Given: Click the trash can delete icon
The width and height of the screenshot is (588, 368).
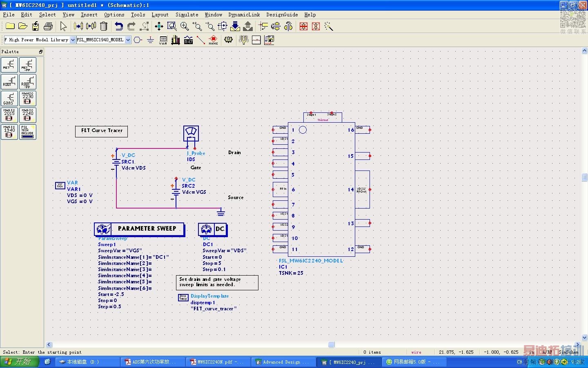Looking at the screenshot, I should pos(104,26).
